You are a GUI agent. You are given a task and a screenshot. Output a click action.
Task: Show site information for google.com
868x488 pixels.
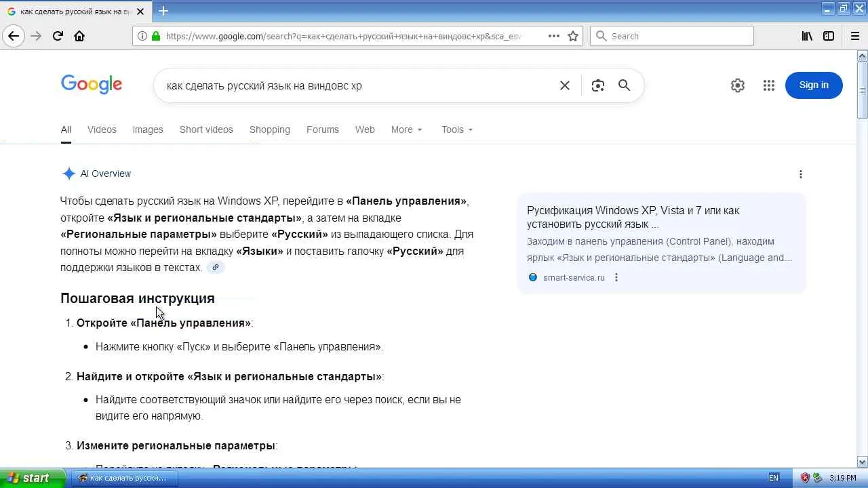[x=142, y=36]
